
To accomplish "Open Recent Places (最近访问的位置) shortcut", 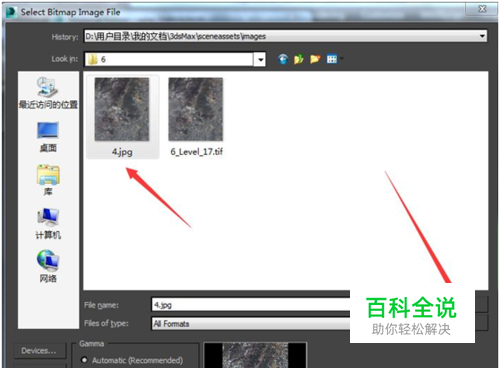I will pos(48,93).
